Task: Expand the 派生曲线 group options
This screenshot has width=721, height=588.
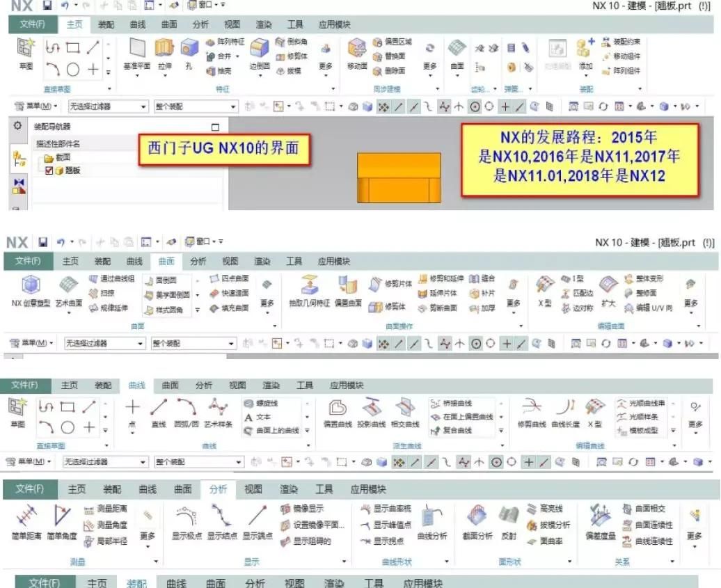Action: 502,445
